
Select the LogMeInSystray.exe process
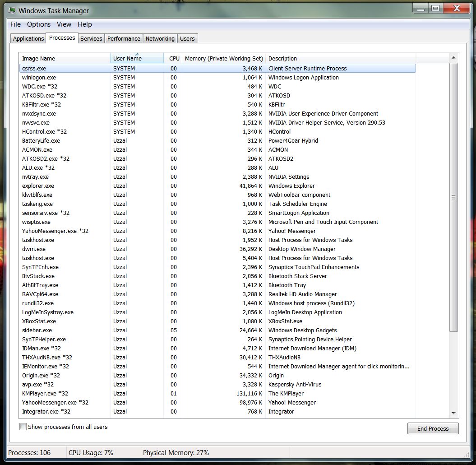pos(217,312)
